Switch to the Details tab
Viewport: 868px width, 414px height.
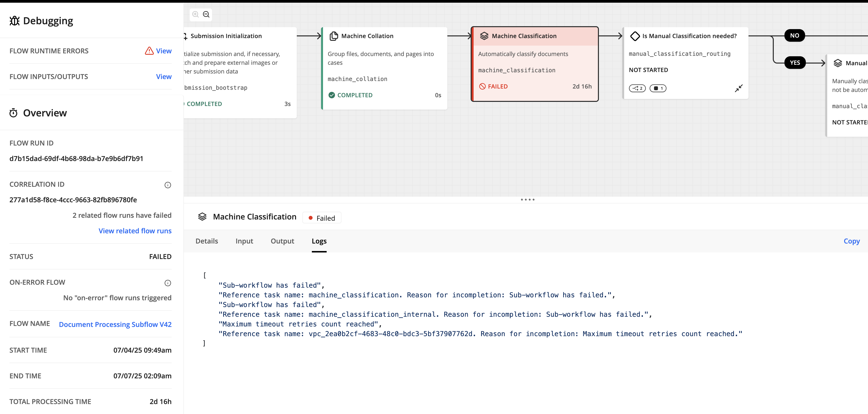(206, 241)
